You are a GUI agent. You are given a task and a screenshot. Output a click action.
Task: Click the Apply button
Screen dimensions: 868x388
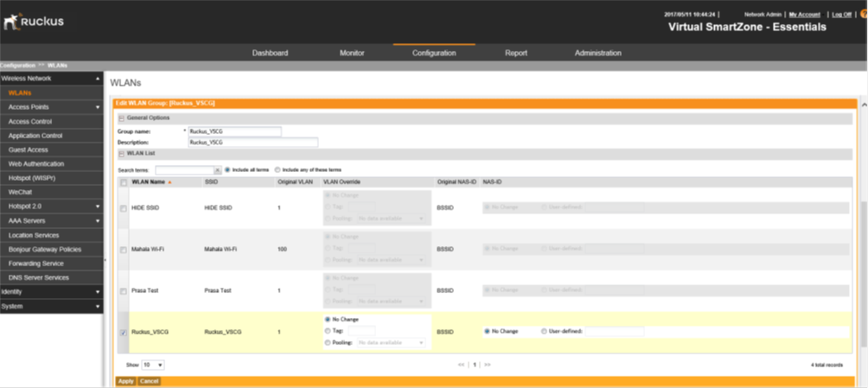[125, 381]
